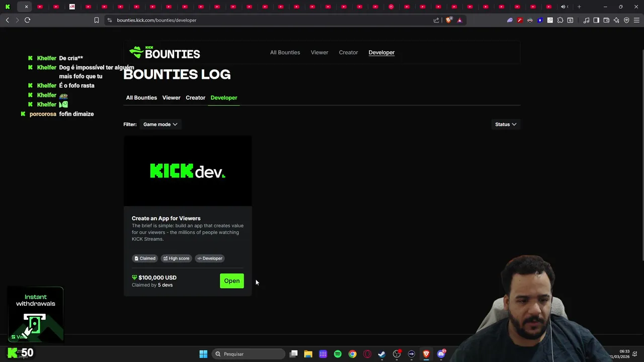Open Task View from the taskbar
The width and height of the screenshot is (644, 362).
[x=294, y=354]
